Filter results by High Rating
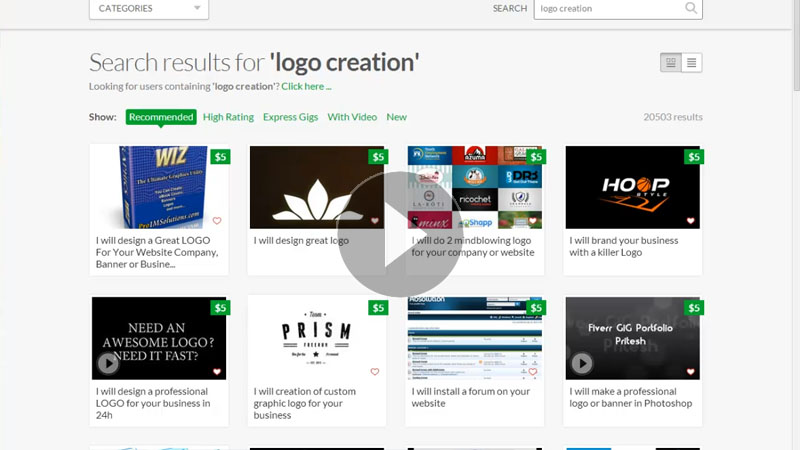 pyautogui.click(x=228, y=117)
